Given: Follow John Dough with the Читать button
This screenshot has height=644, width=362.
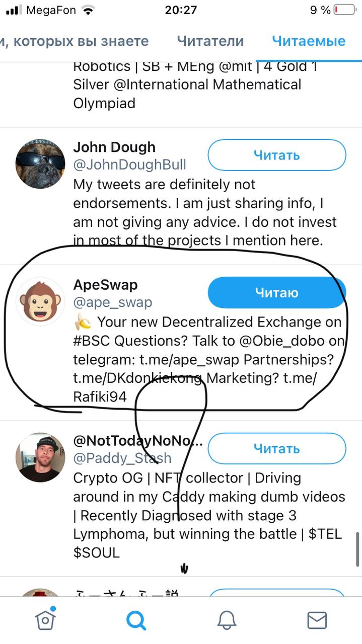Looking at the screenshot, I should 276,155.
